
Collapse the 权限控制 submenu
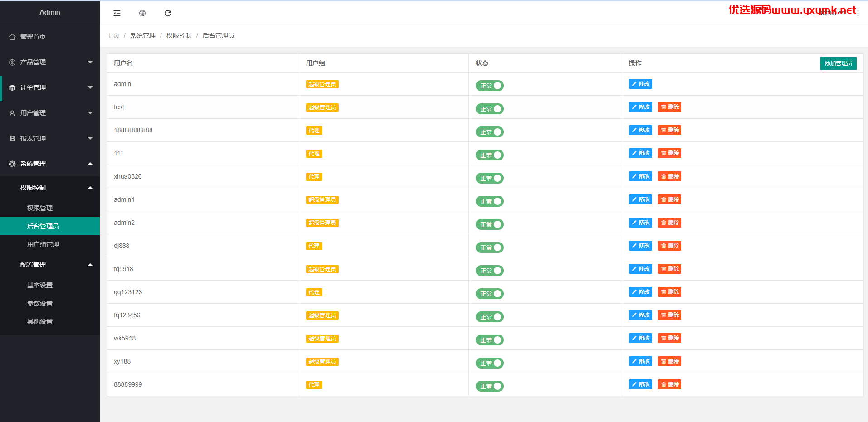pyautogui.click(x=90, y=188)
